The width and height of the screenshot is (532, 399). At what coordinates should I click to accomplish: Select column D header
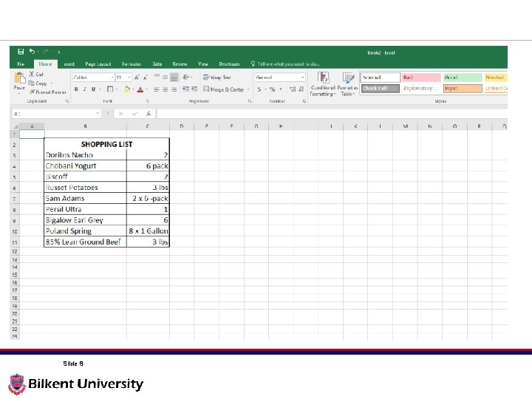182,126
